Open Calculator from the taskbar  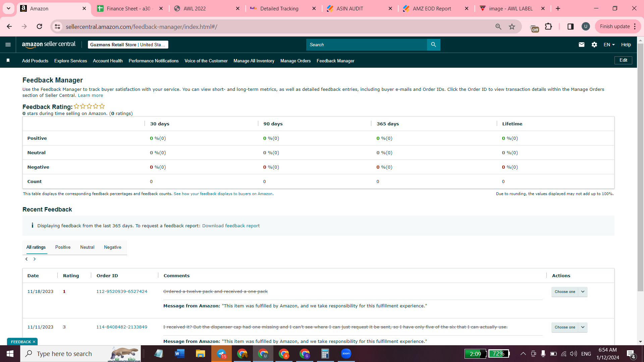tap(325, 354)
